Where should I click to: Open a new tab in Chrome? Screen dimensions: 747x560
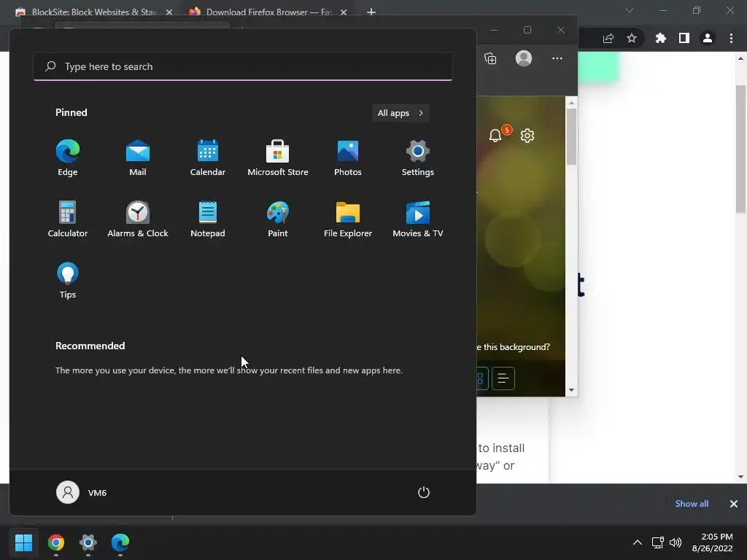(371, 12)
